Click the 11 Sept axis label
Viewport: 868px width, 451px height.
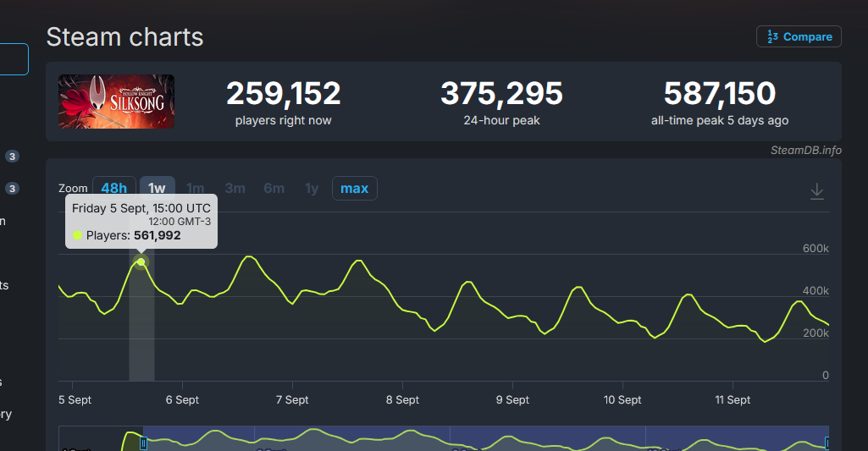733,399
